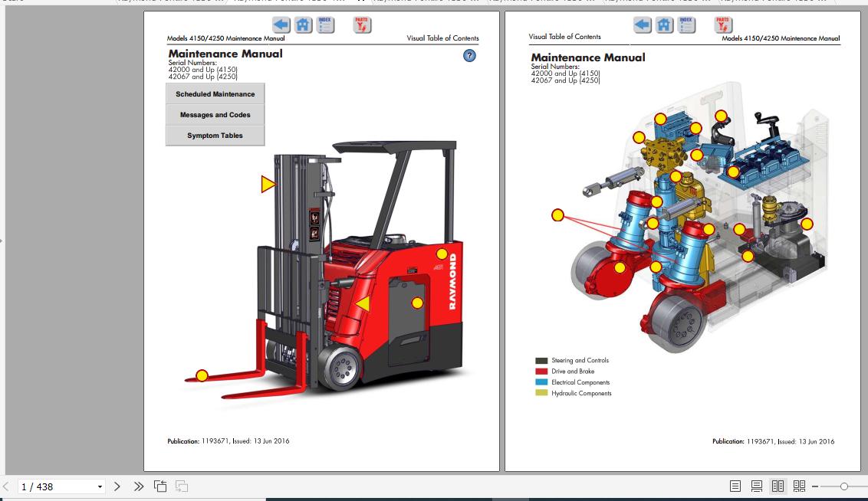Click the right page 'Maintenance Manual' title
The height and width of the screenshot is (501, 868).
click(588, 57)
